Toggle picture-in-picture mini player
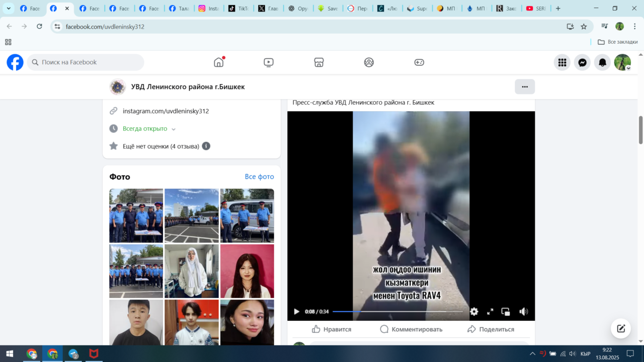644x362 pixels. (x=506, y=312)
